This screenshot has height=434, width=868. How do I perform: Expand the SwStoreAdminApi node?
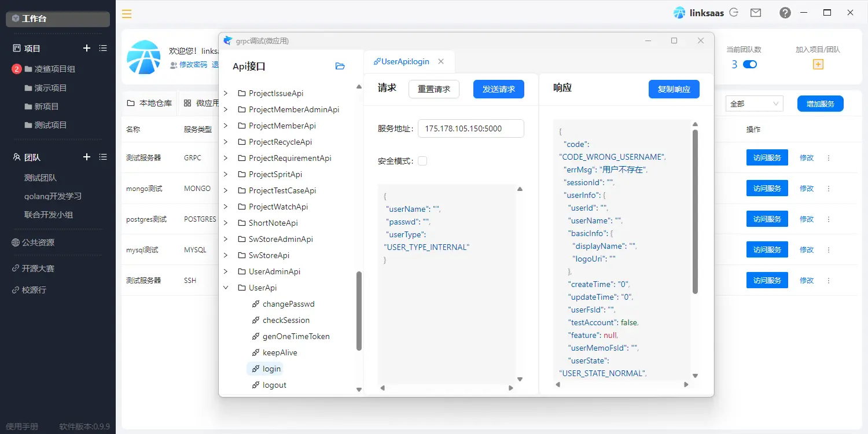226,239
